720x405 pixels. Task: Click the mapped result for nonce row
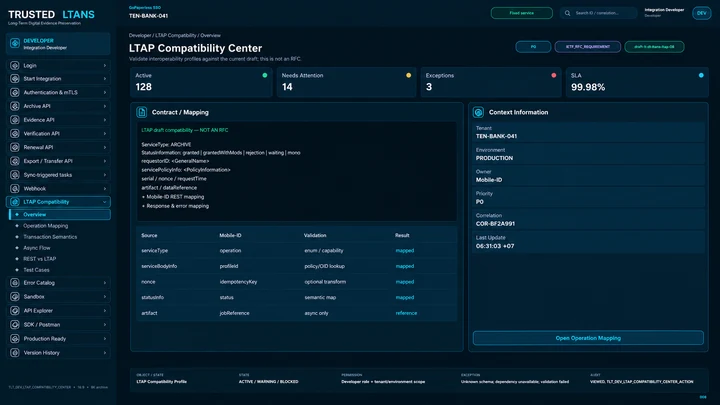coord(405,282)
